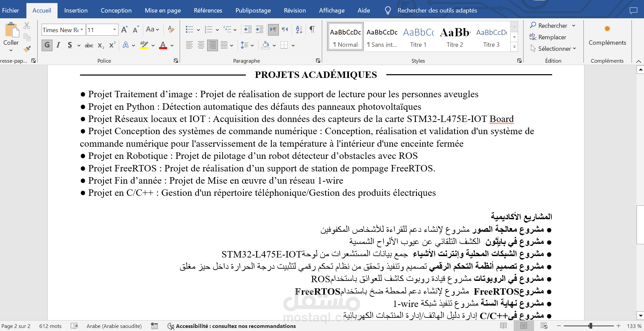Expand the numbering library dropdown arrow

point(217,30)
